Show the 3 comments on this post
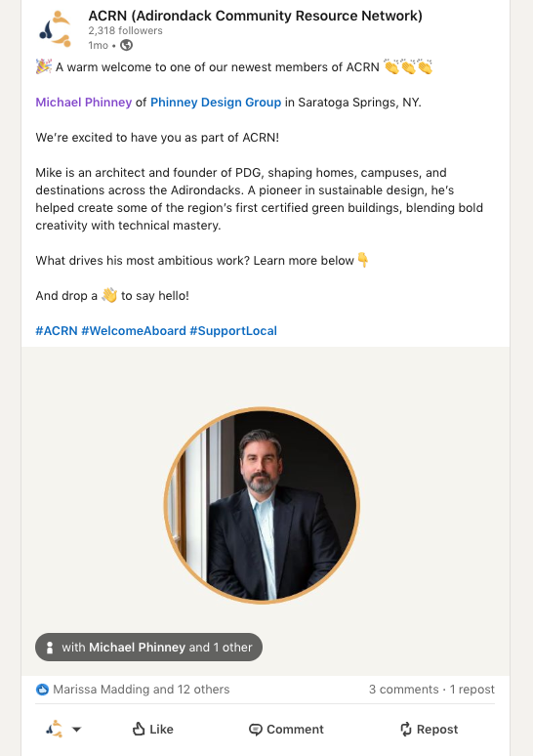The image size is (533, 756). 404,690
